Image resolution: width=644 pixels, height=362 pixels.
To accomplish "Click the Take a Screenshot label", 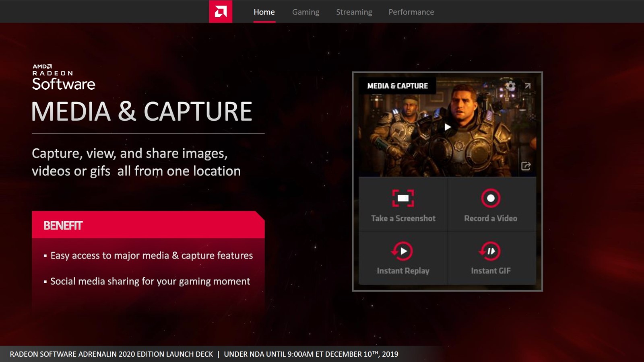I will click(x=403, y=218).
